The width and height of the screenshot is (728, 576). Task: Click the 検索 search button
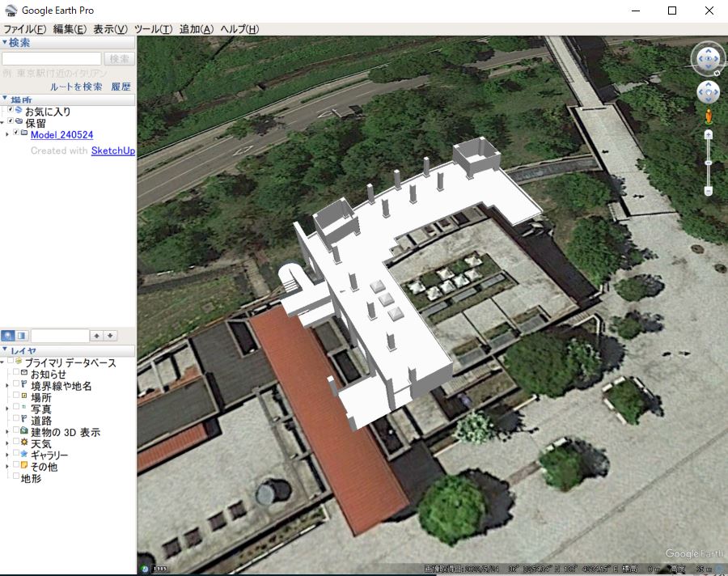tap(120, 59)
